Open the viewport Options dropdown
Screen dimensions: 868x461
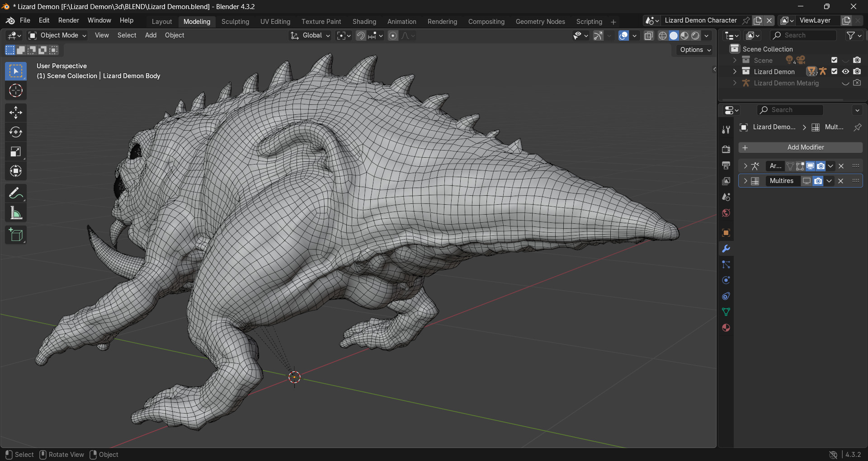[x=695, y=50]
